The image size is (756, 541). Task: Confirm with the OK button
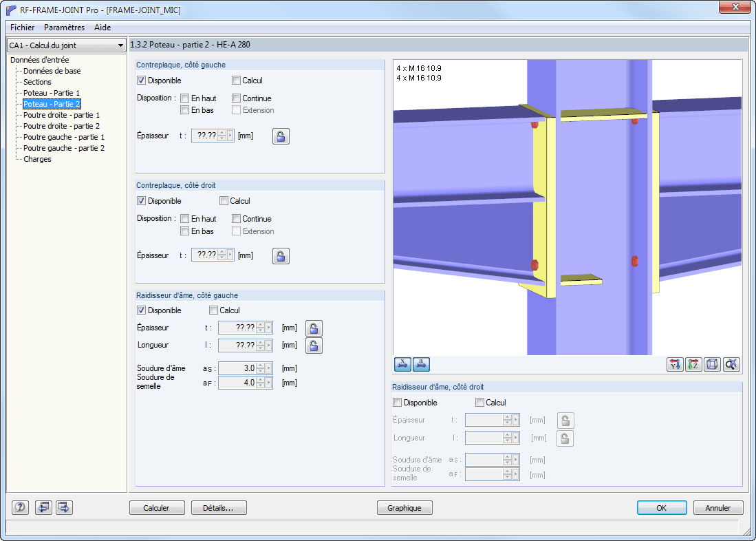tap(662, 508)
